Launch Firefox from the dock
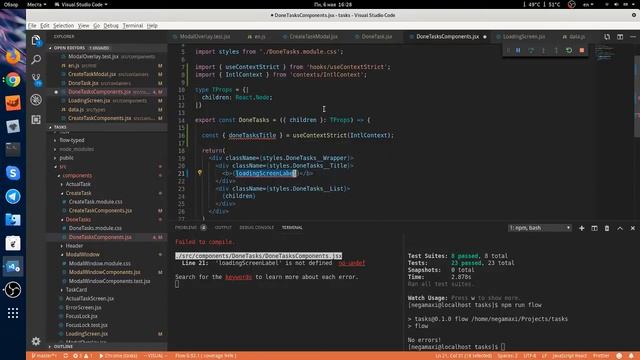 [13, 56]
